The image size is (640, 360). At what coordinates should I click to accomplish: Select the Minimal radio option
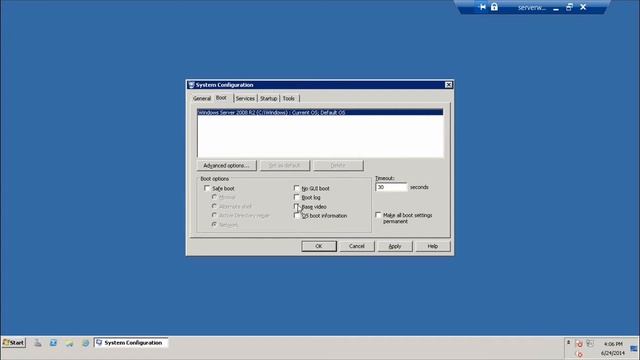point(214,197)
